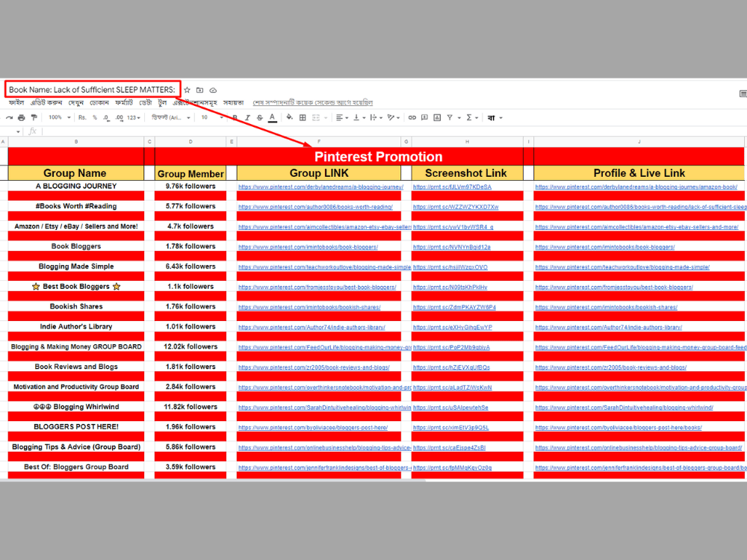Click the redo arrow icon
The image size is (747, 560).
tap(9, 118)
